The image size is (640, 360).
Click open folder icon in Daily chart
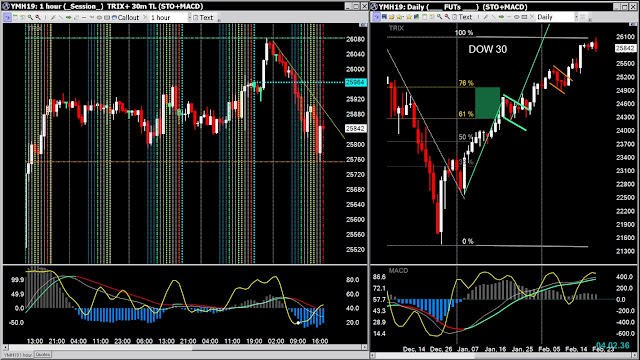(x=392, y=17)
